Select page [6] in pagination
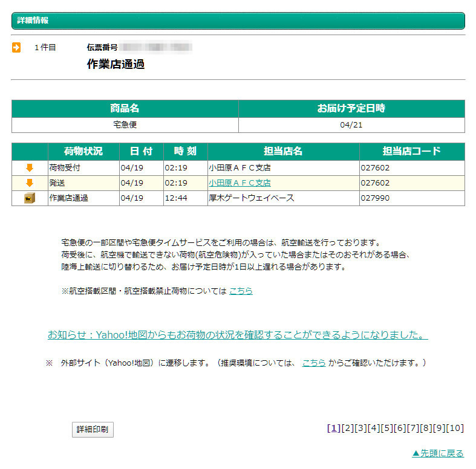 tap(400, 429)
